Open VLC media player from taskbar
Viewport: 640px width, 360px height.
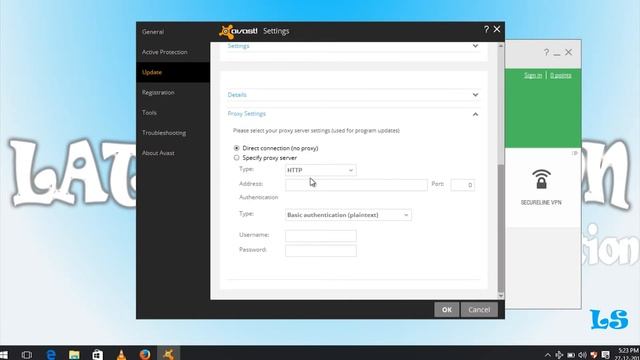[x=121, y=355]
